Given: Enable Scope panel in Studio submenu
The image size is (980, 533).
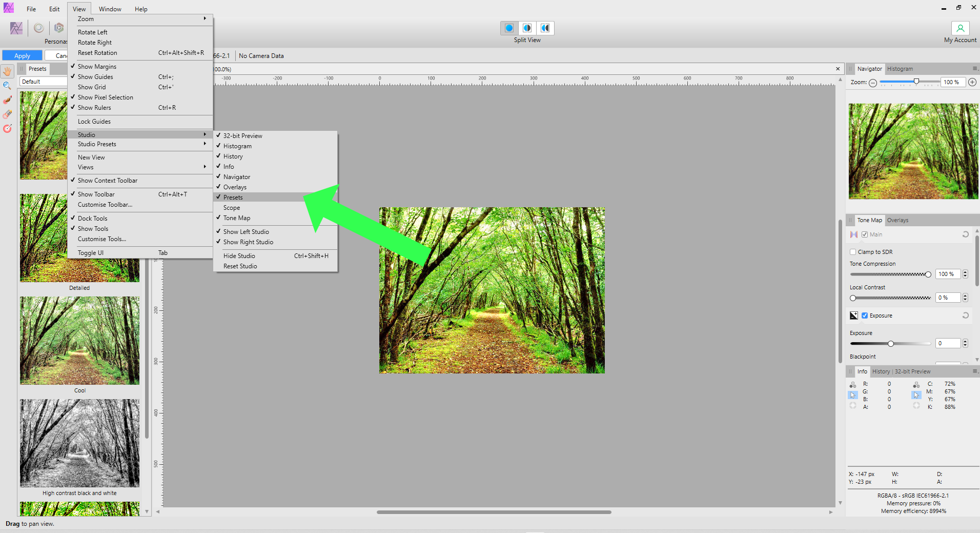Looking at the screenshot, I should (x=275, y=208).
